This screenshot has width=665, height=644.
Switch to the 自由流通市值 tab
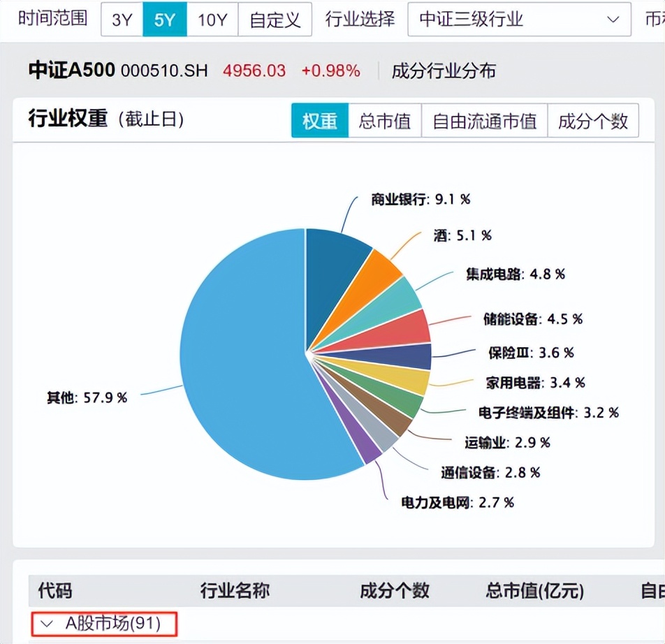pos(484,120)
